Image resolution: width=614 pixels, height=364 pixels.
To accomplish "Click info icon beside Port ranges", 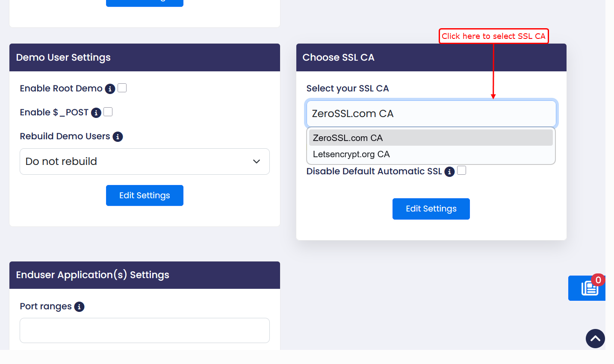I will pos(79,307).
